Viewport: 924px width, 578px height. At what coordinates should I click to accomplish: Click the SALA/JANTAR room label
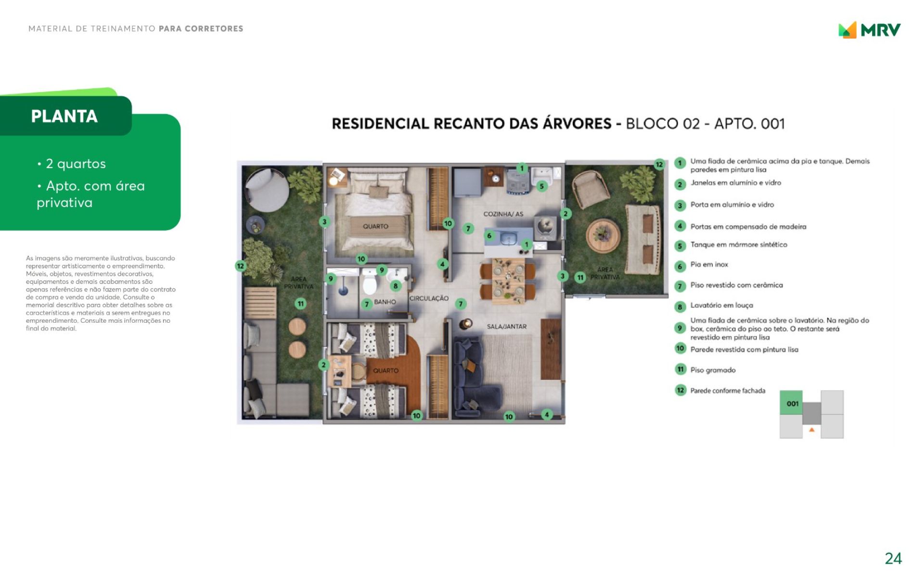pos(506,327)
